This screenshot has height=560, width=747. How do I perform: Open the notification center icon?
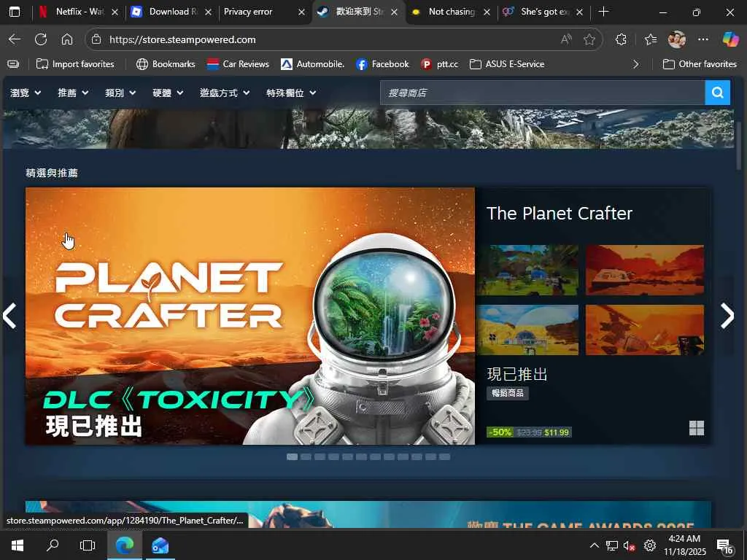(x=724, y=546)
